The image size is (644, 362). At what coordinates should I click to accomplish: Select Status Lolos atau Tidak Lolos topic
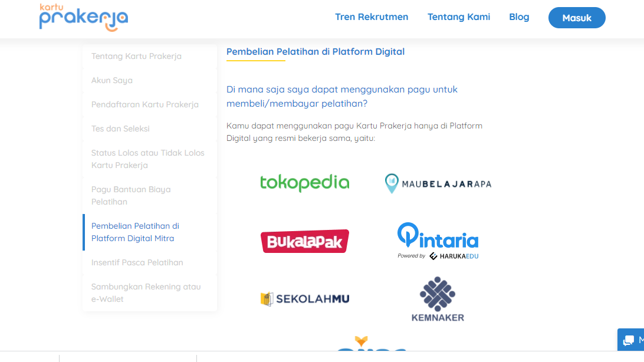click(150, 159)
